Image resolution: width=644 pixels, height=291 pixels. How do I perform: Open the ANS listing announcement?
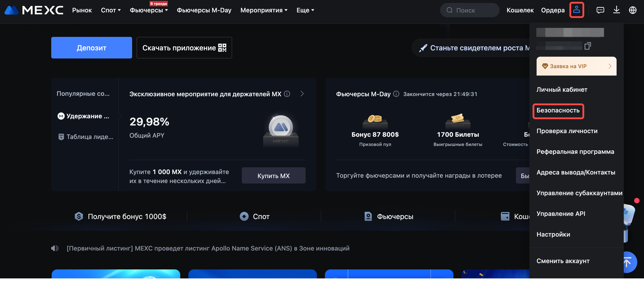click(x=208, y=248)
